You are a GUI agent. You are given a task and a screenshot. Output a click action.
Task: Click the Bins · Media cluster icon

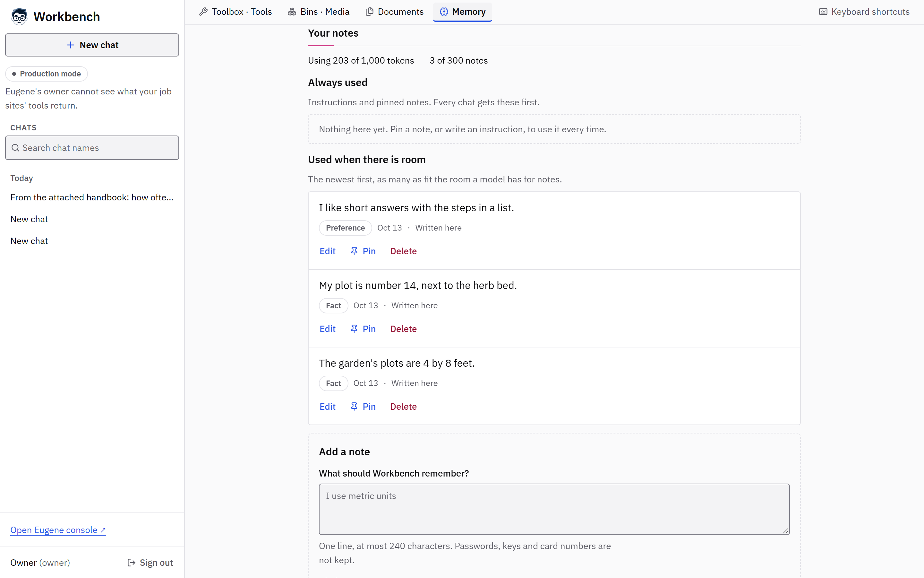click(292, 12)
